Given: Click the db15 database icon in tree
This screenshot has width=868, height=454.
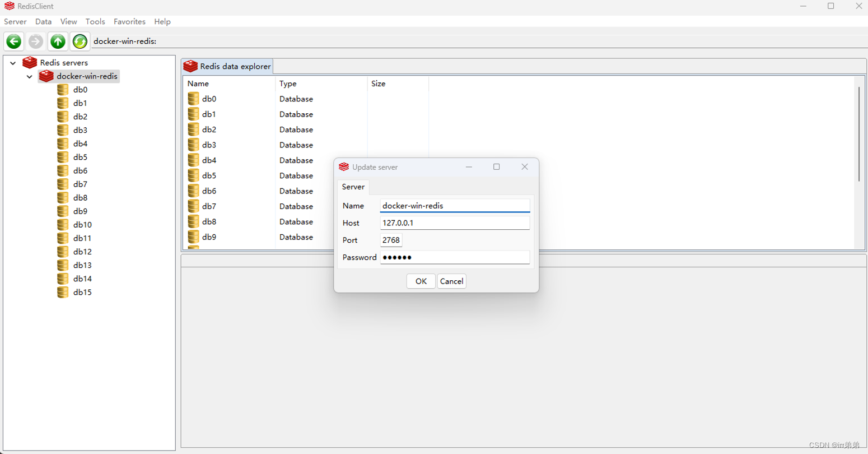Looking at the screenshot, I should click(63, 292).
